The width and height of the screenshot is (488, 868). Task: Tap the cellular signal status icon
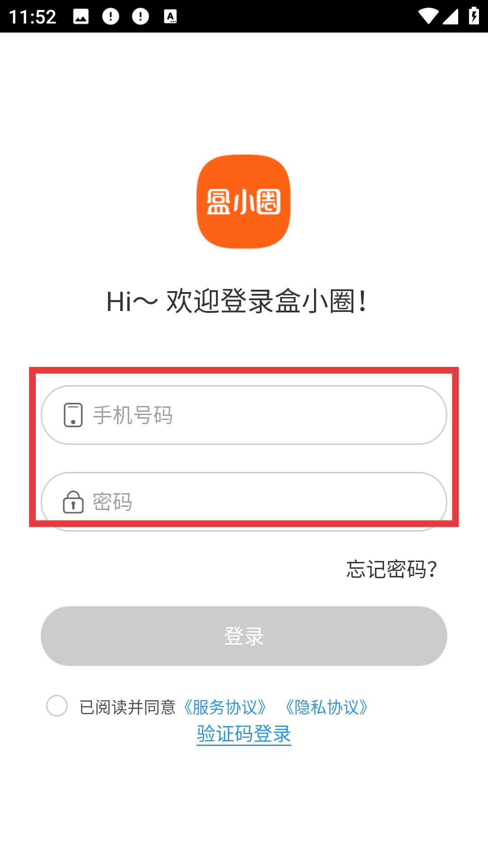pyautogui.click(x=450, y=17)
